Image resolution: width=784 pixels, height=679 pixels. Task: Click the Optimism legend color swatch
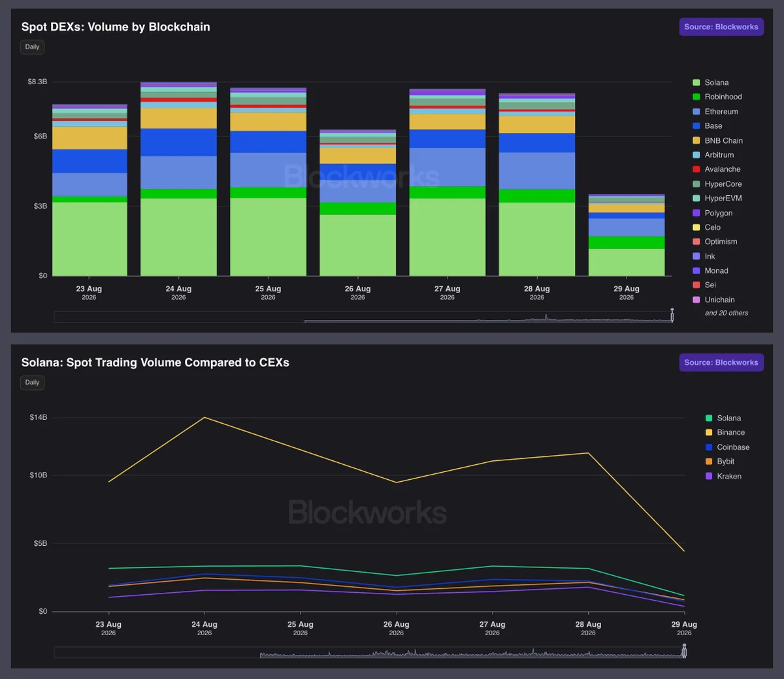click(696, 242)
